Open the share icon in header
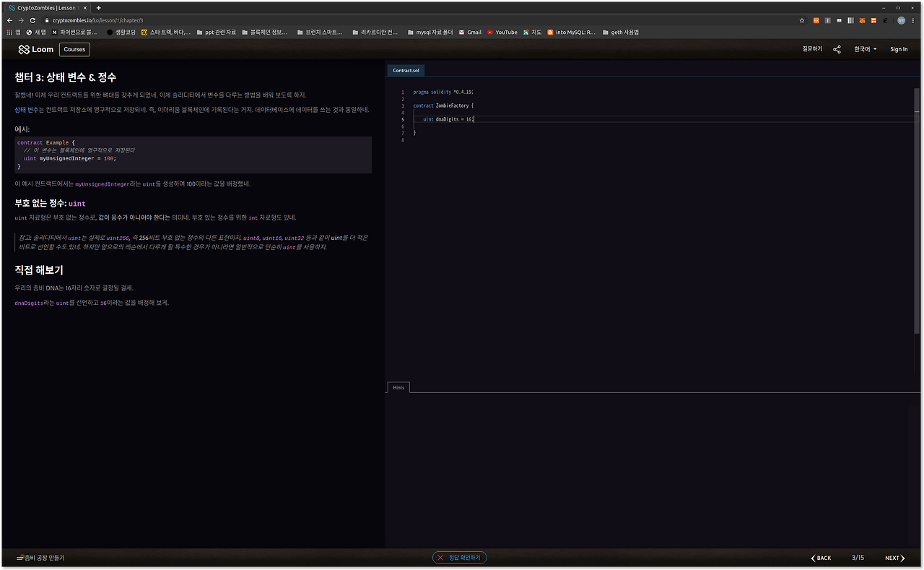The image size is (924, 570). [837, 49]
